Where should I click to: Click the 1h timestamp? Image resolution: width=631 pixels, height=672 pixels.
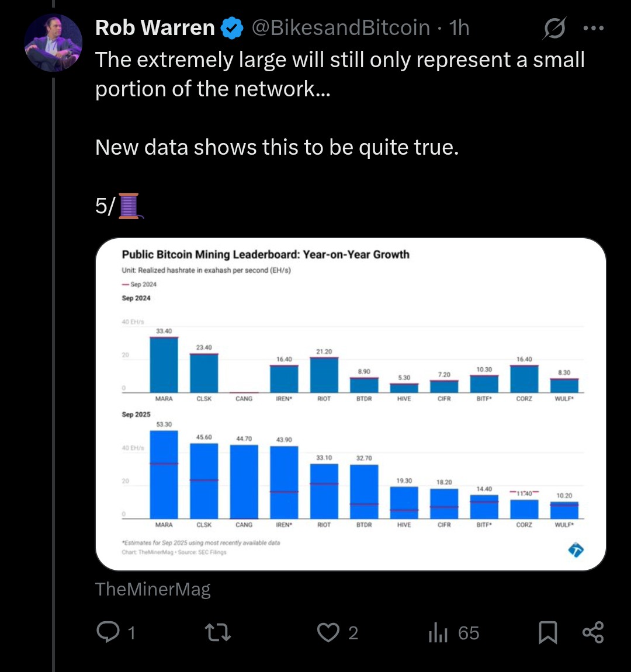(x=460, y=28)
